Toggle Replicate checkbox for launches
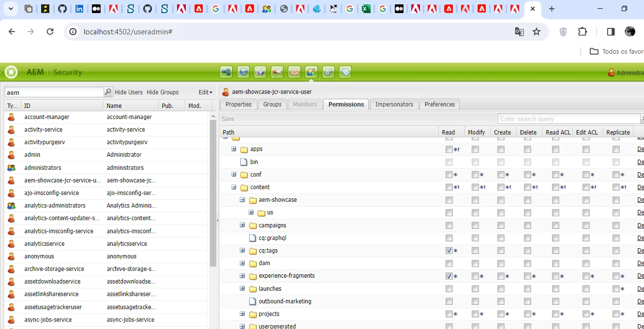Screen dimensions: 644x329 (x=615, y=289)
